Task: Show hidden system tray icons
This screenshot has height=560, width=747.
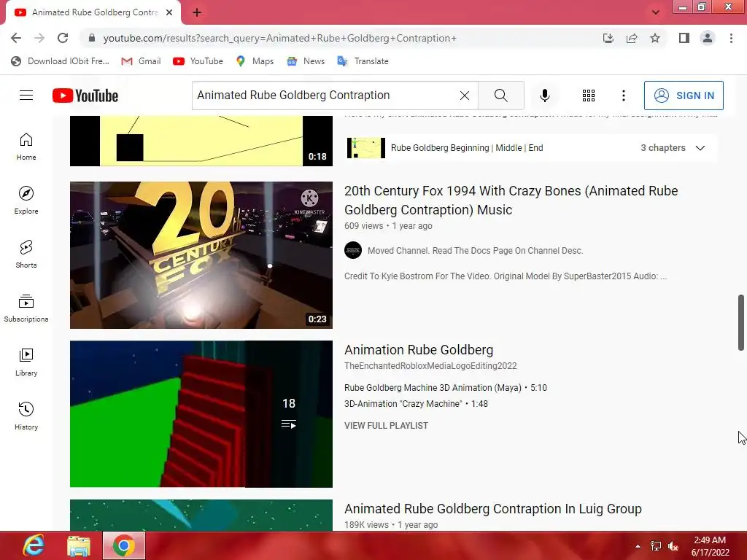Action: click(x=638, y=546)
